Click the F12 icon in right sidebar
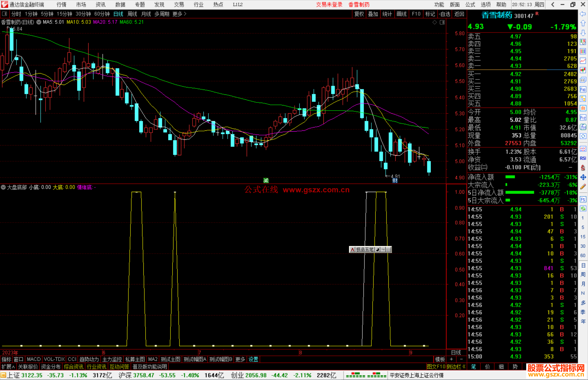Screen dimensions: 588x380 583,118
